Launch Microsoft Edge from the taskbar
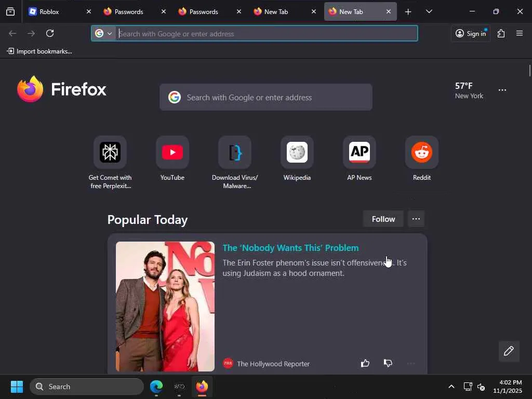The width and height of the screenshot is (532, 399). (156, 387)
